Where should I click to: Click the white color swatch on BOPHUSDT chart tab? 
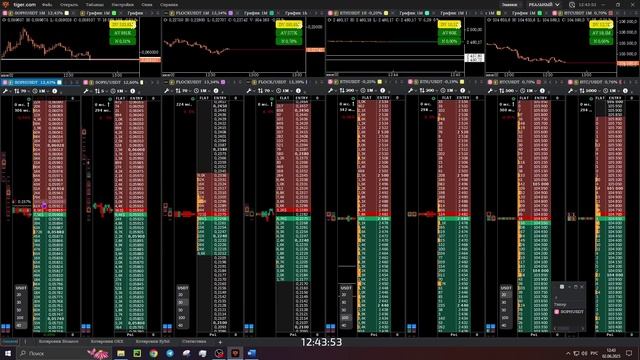pyautogui.click(x=67, y=13)
